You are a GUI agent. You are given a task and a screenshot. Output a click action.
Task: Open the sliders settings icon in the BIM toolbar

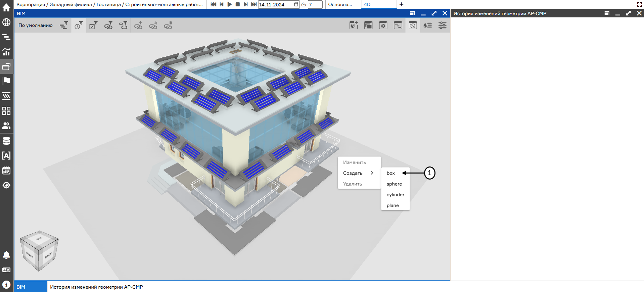[x=442, y=26]
